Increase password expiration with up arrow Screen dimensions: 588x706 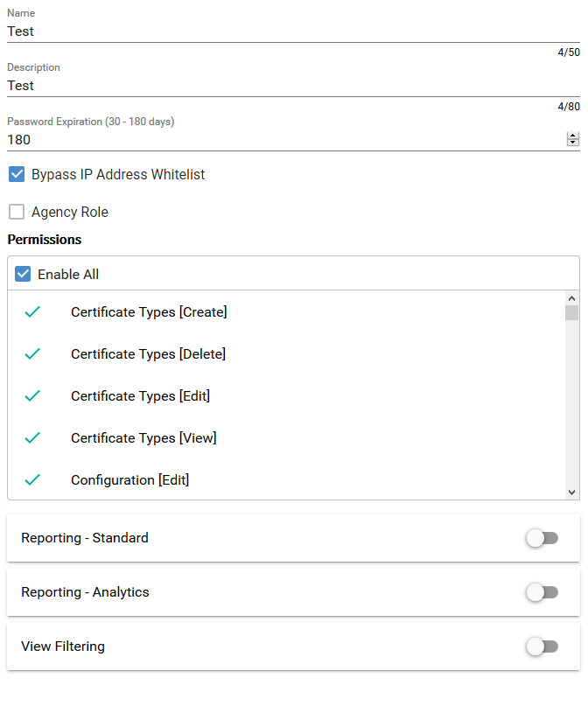coord(573,136)
